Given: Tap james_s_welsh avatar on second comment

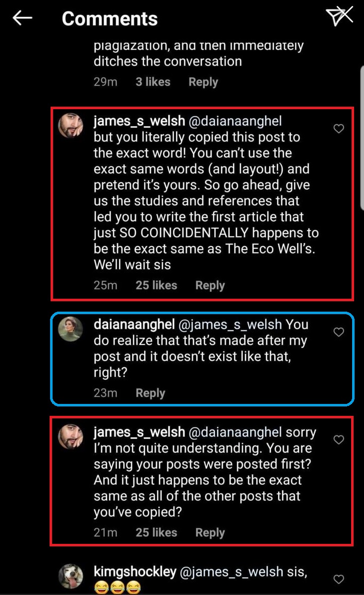Looking at the screenshot, I should tap(71, 437).
